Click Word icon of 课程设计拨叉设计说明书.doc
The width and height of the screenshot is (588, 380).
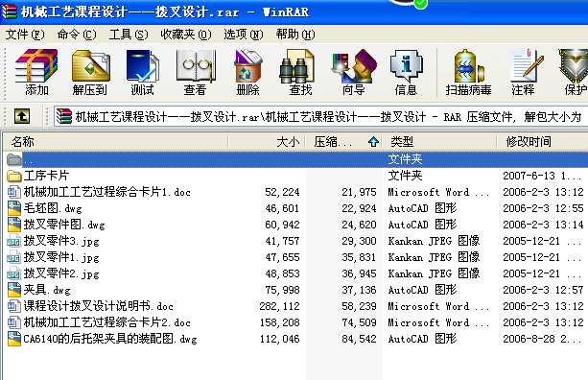(13, 306)
